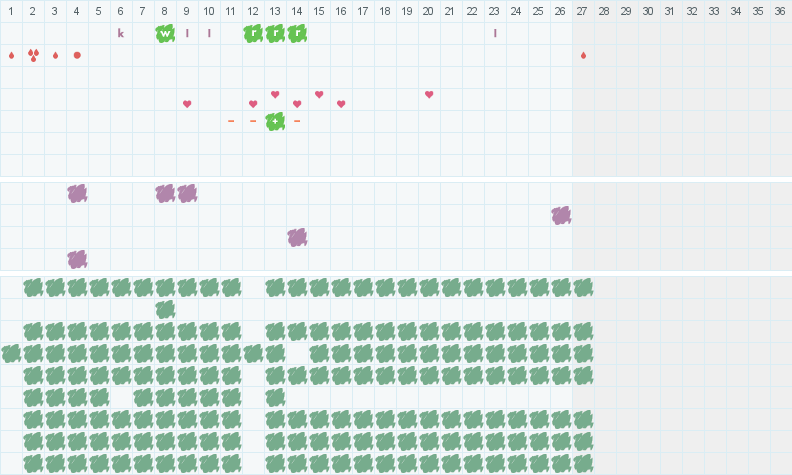This screenshot has width=792, height=475.
Task: Click the heart icon on day 20
Action: click(429, 95)
